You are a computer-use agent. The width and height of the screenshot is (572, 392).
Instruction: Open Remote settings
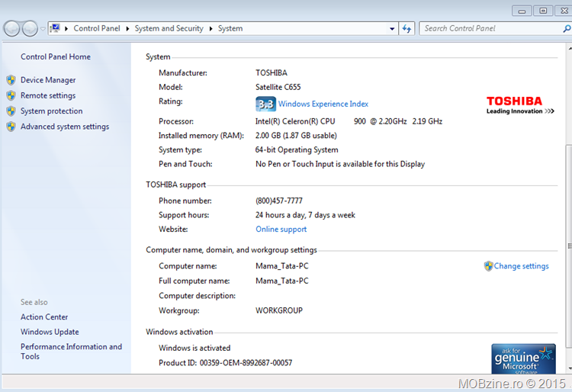[48, 95]
